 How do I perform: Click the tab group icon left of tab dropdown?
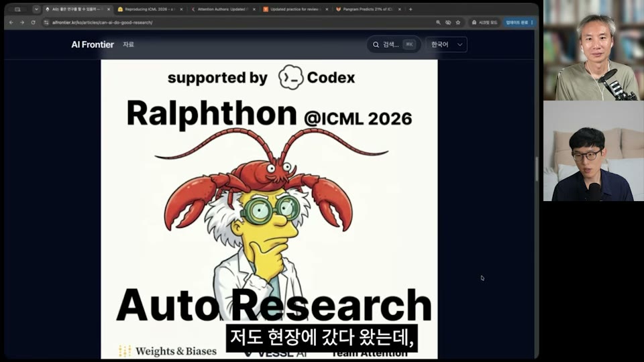[x=17, y=9]
